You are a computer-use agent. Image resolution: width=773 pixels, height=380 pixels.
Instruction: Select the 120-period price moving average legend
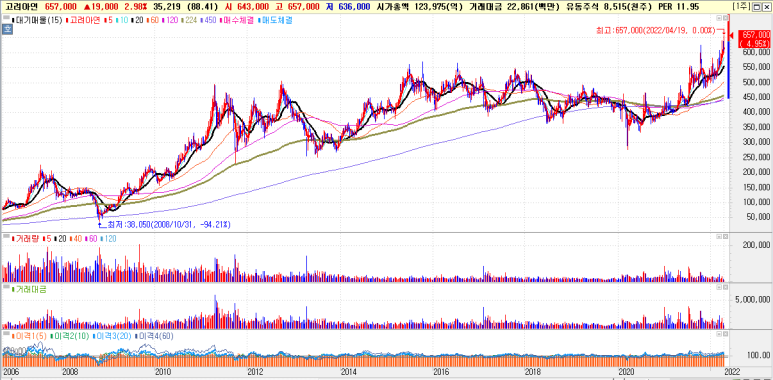(x=170, y=20)
